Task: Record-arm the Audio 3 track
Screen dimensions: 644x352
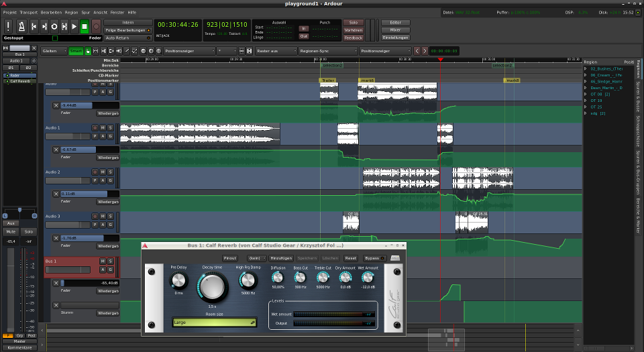Action: (x=95, y=216)
